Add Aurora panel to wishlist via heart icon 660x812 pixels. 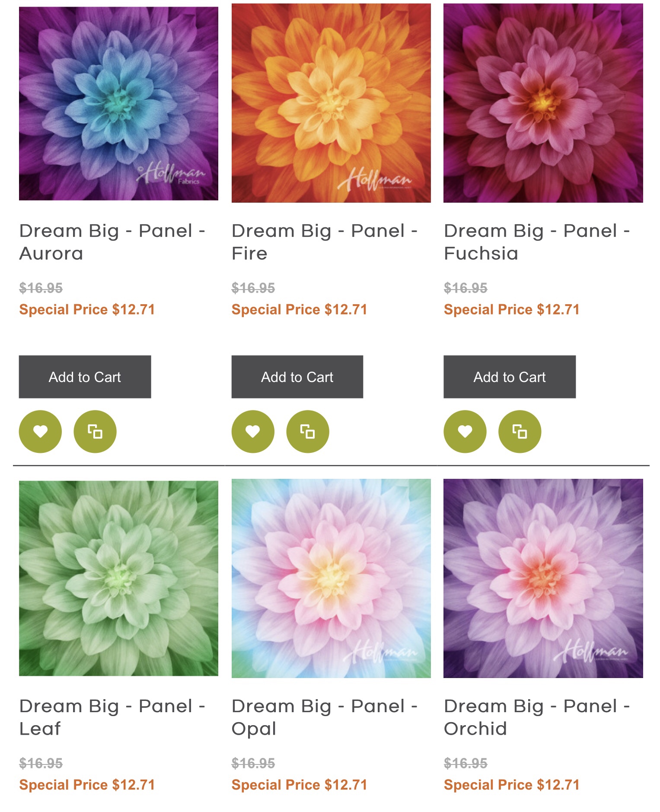(40, 431)
